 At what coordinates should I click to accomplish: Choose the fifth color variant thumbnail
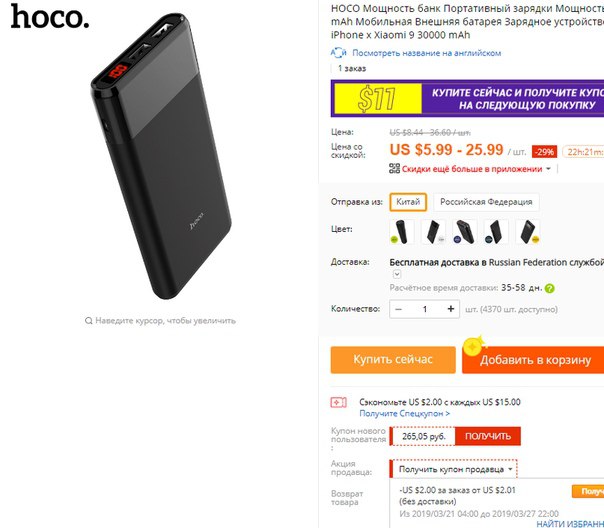click(528, 231)
